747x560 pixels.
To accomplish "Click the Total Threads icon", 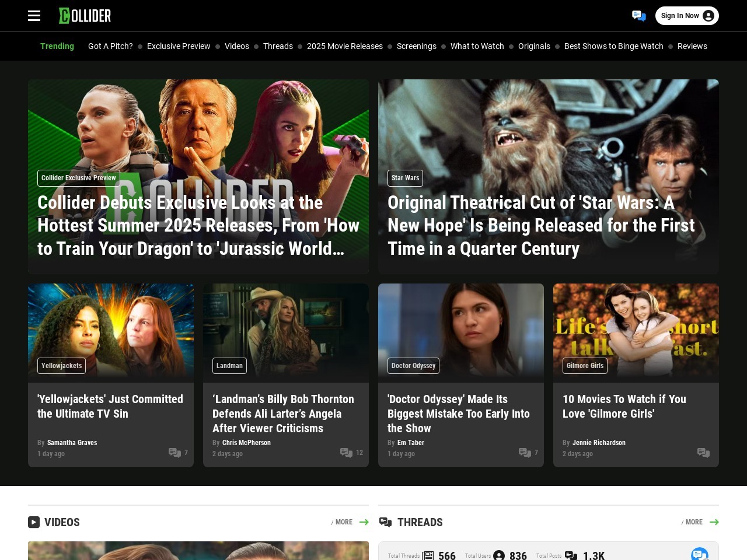I will pyautogui.click(x=428, y=556).
